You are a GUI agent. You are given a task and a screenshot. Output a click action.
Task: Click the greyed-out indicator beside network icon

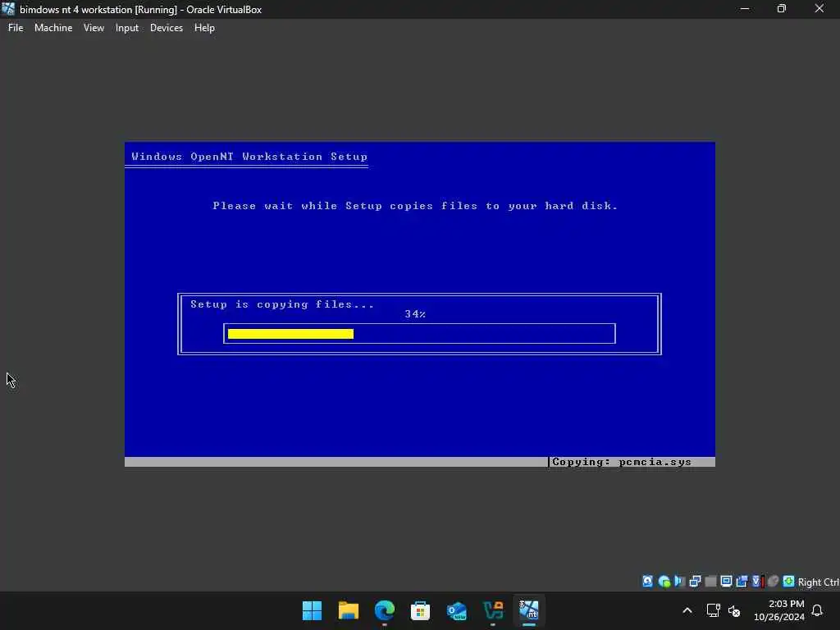(x=711, y=582)
